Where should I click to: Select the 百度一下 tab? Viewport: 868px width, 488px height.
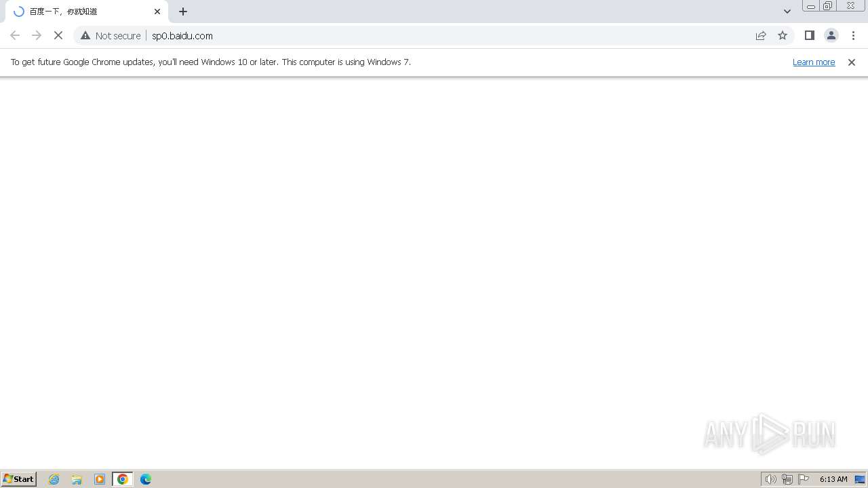[x=87, y=12]
